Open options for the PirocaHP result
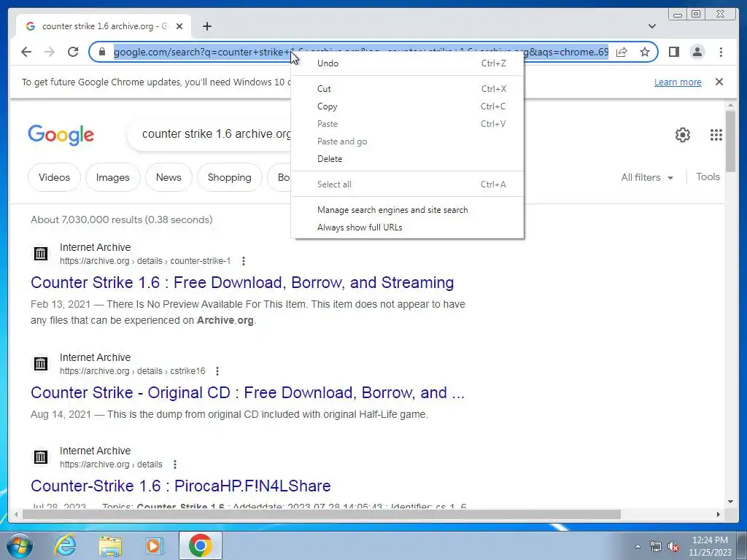 tap(175, 464)
